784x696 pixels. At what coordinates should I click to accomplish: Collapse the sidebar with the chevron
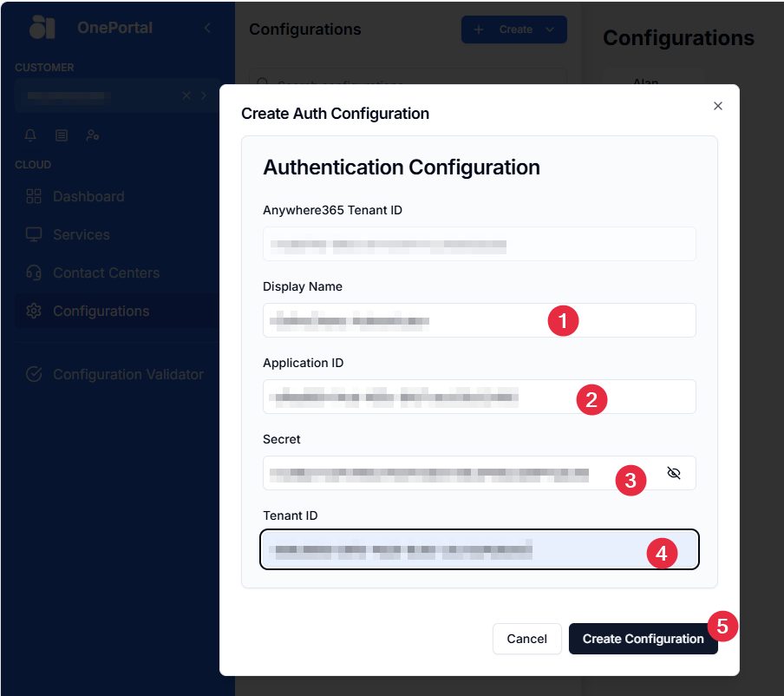[207, 28]
